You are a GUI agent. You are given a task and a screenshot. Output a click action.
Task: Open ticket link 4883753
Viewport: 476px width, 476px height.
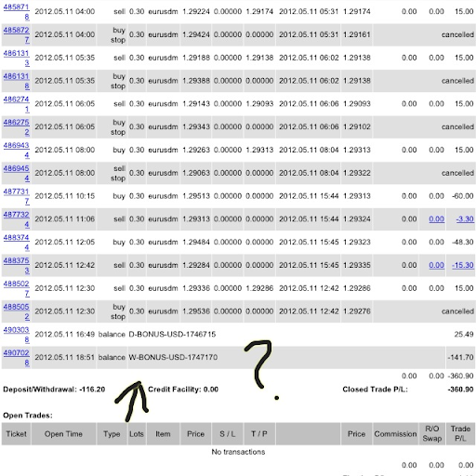pos(17,265)
